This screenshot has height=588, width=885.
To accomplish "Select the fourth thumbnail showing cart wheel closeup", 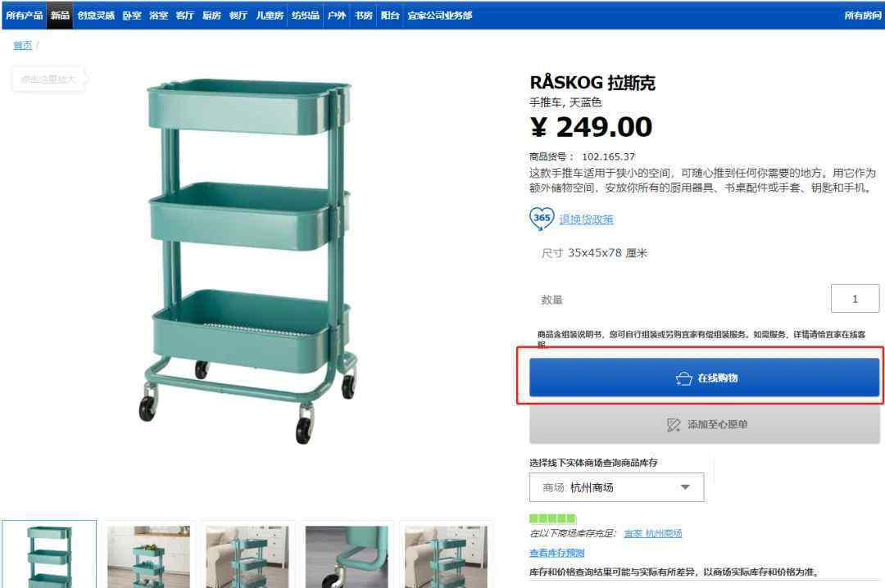I will click(347, 556).
